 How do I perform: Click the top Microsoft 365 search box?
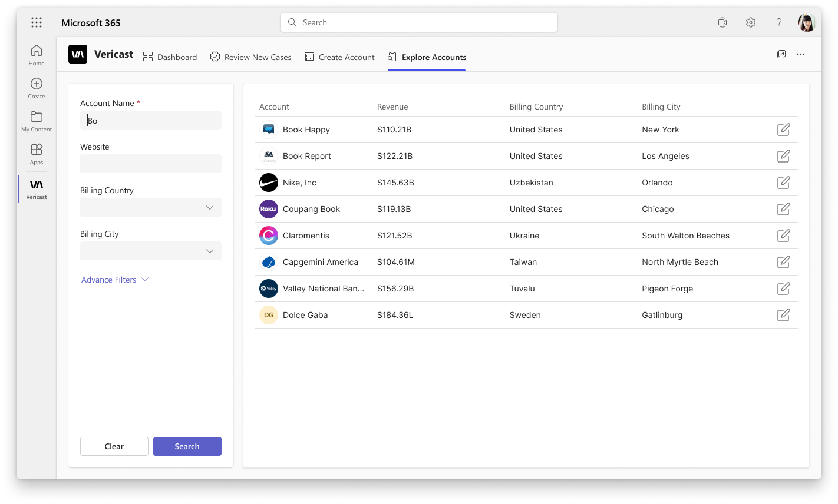pos(419,22)
